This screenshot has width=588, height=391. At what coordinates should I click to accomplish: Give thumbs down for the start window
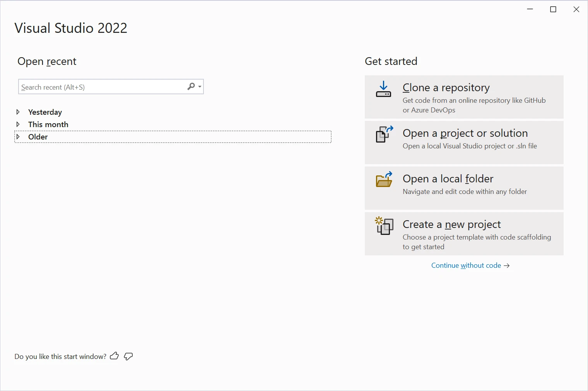[x=128, y=356]
